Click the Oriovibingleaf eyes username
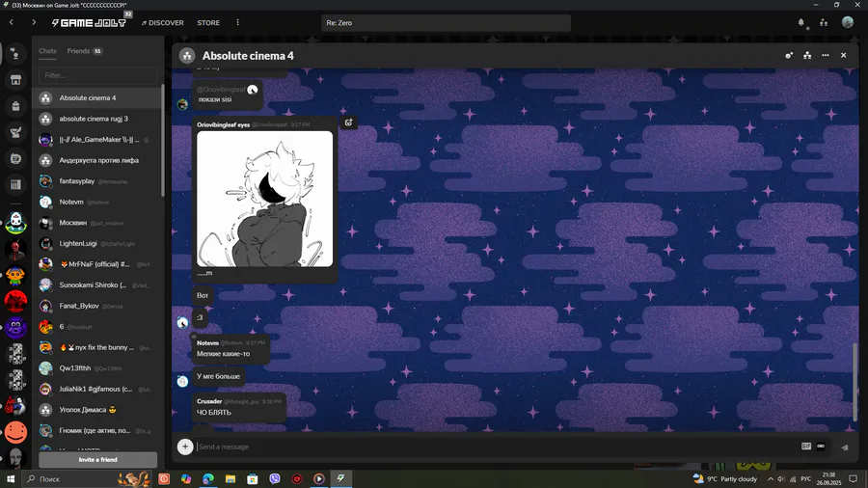Screen dimensions: 868x488 (223, 125)
